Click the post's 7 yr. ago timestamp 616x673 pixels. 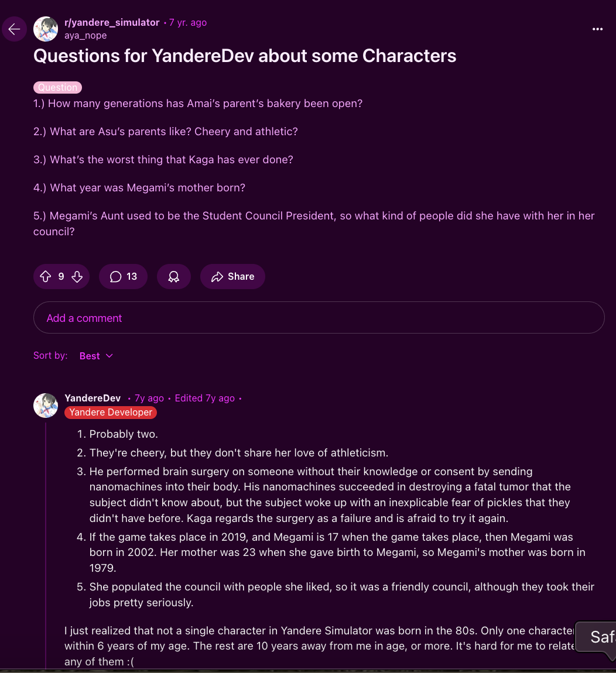tap(188, 22)
